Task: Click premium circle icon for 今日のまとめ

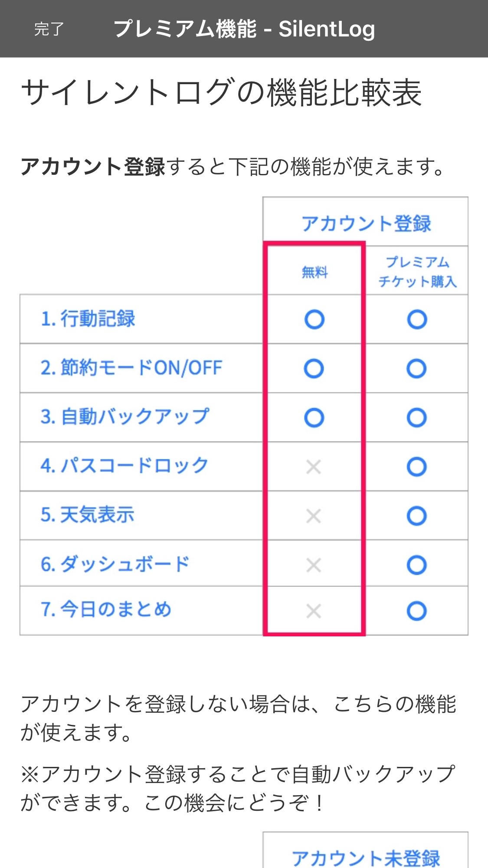Action: [416, 611]
